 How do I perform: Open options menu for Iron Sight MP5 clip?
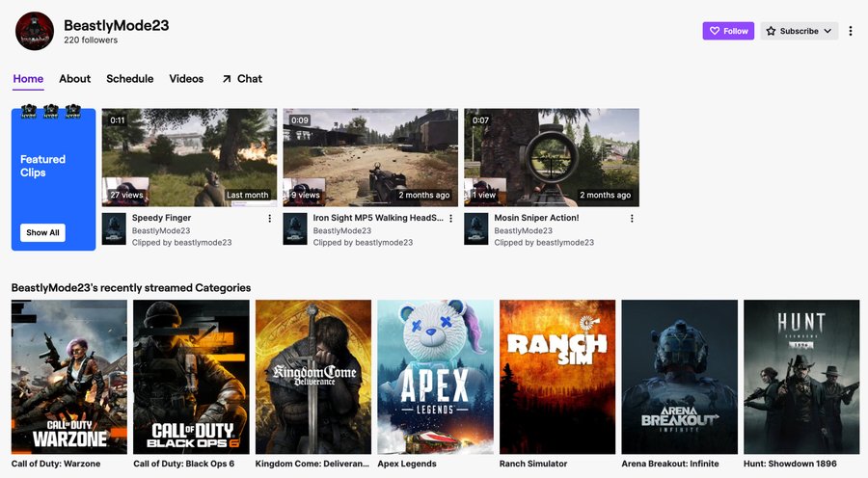[450, 219]
